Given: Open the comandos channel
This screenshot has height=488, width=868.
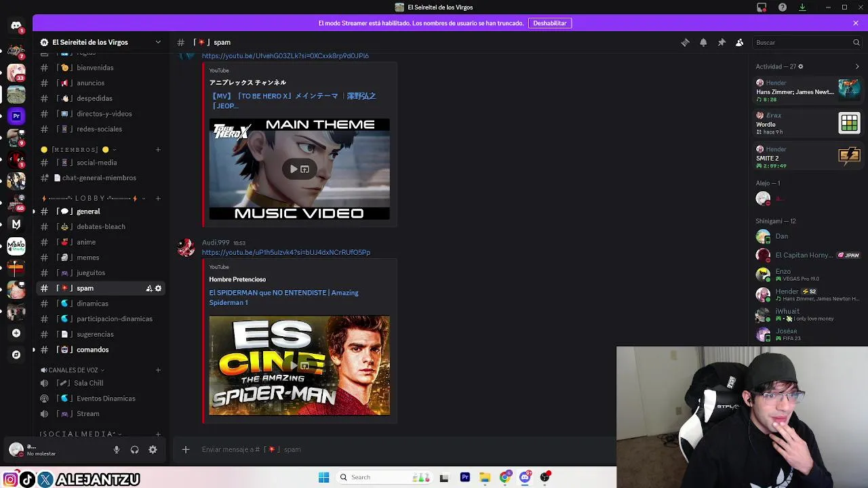Looking at the screenshot, I should [x=100, y=350].
